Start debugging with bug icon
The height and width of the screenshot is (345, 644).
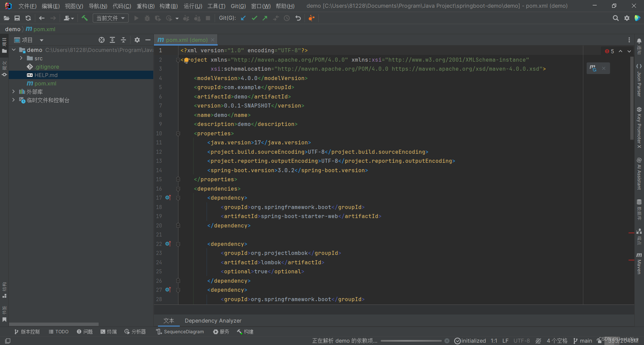(x=147, y=18)
